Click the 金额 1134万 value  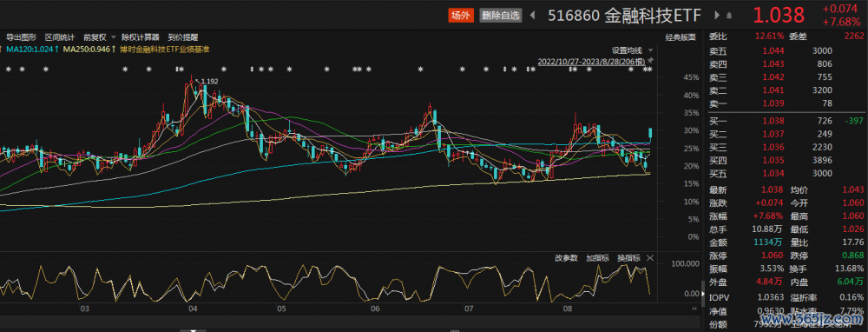[769, 242]
